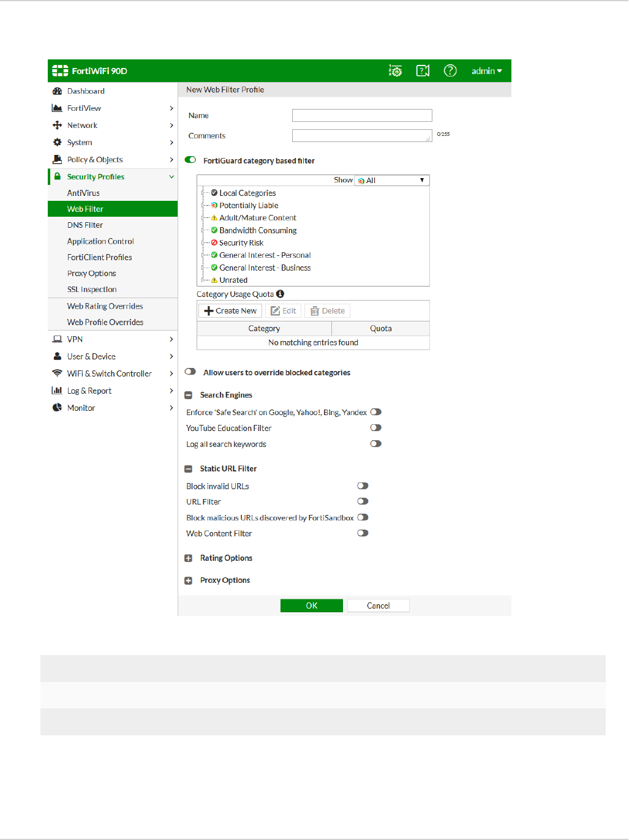
Task: Select the Web Filter menu item
Action: coord(113,209)
